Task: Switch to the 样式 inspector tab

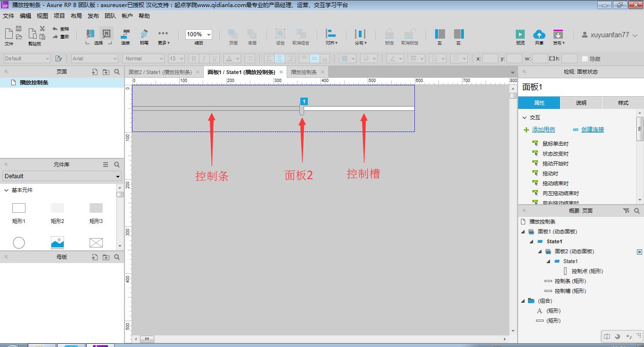Action: pyautogui.click(x=623, y=103)
